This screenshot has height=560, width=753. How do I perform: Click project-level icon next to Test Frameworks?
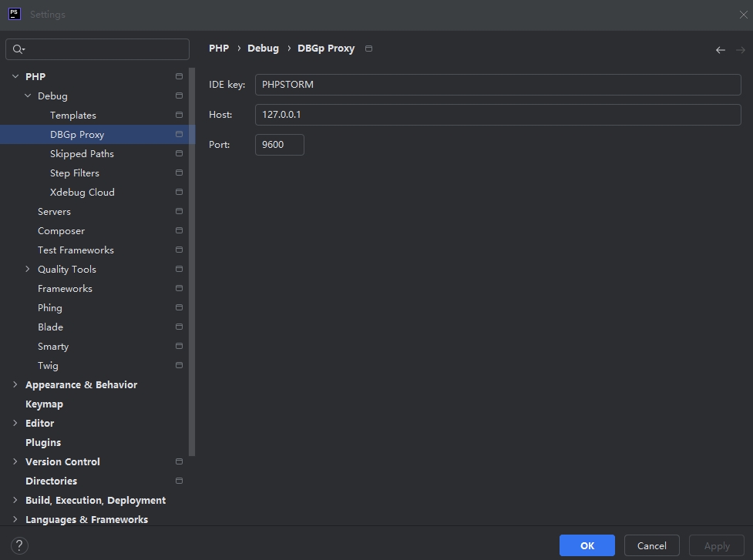tap(179, 250)
